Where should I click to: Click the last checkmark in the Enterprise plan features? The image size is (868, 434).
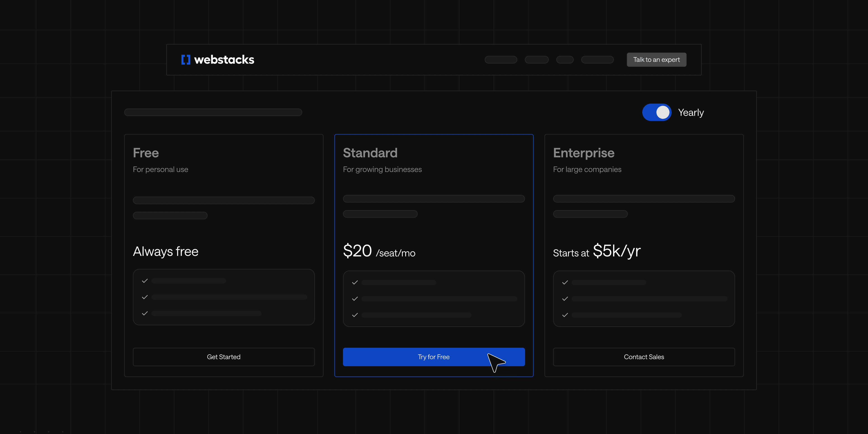tap(565, 315)
